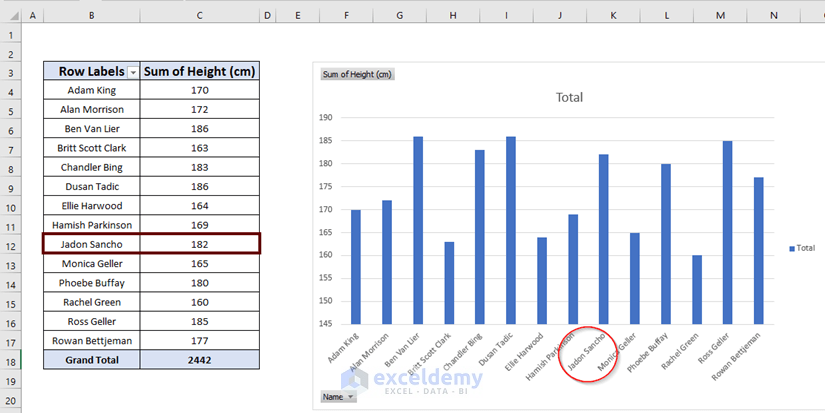Select column N header
The height and width of the screenshot is (413, 825).
[773, 16]
